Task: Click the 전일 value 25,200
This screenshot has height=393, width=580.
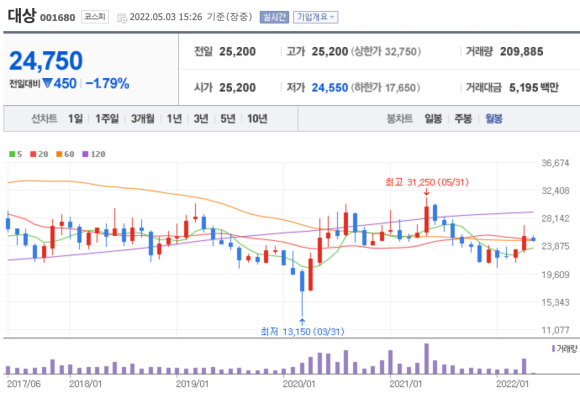Action: [x=237, y=52]
